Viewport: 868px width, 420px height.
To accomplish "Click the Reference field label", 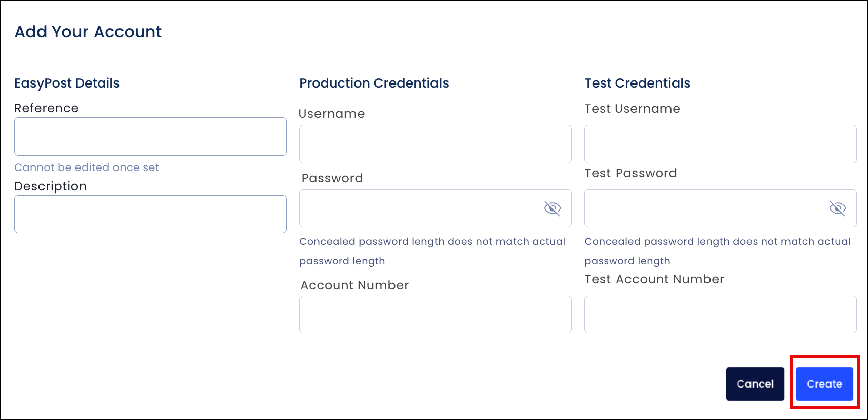I will tap(47, 108).
